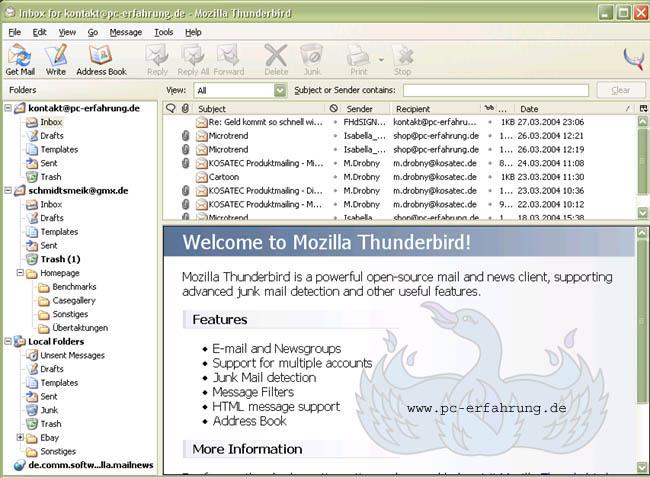Viewport: 650px width, 478px height.
Task: Click Subject or Sender contains search field
Action: [496, 90]
